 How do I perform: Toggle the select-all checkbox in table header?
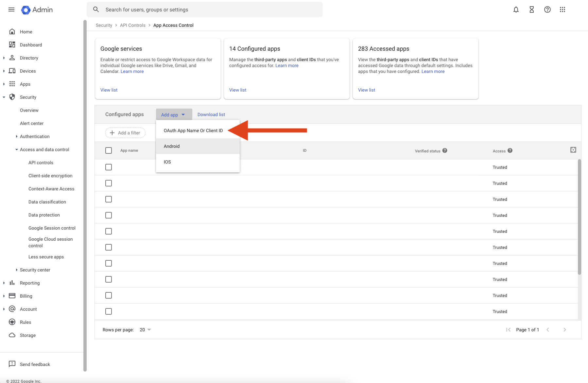click(109, 150)
